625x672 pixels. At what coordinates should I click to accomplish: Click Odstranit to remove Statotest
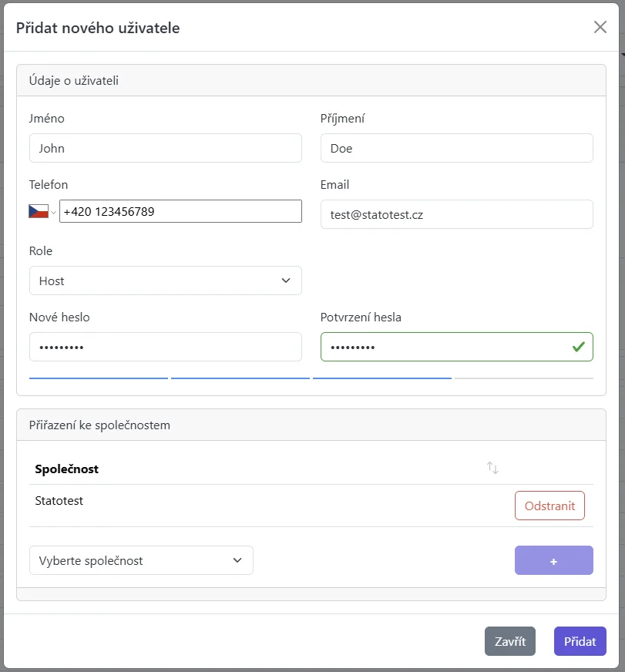coord(549,505)
